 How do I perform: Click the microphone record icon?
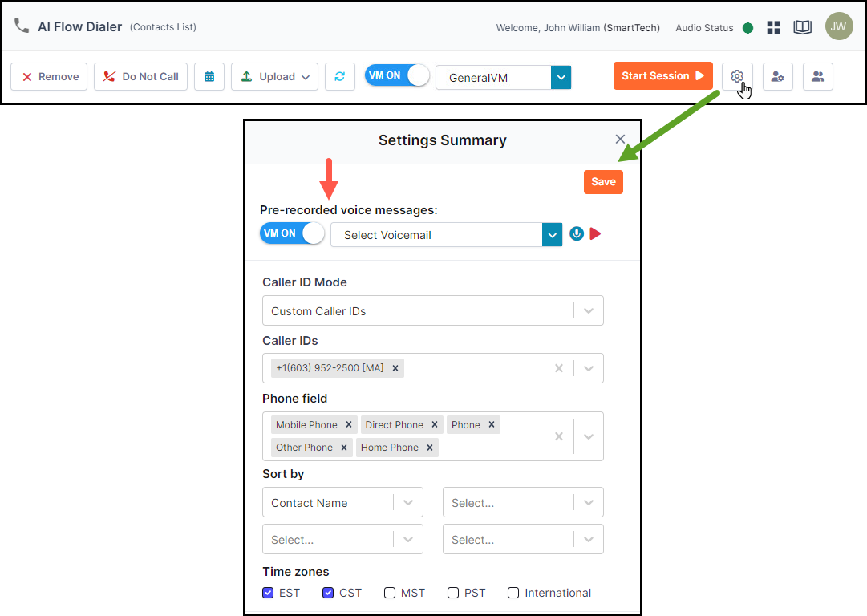pos(577,234)
